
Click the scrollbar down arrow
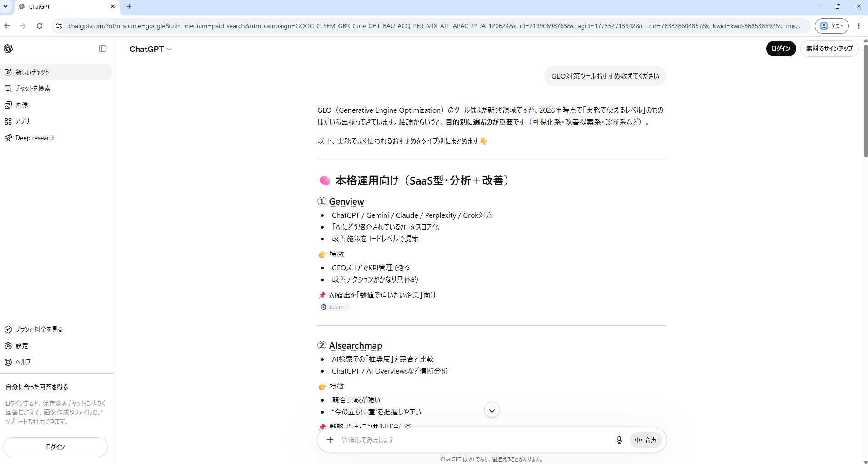[x=865, y=461]
